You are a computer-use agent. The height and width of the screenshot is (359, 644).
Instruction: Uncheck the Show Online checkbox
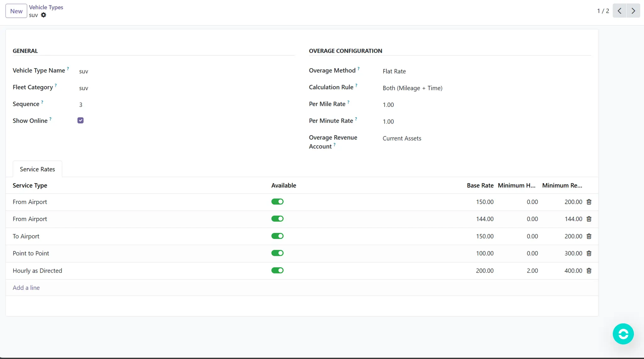(80, 120)
